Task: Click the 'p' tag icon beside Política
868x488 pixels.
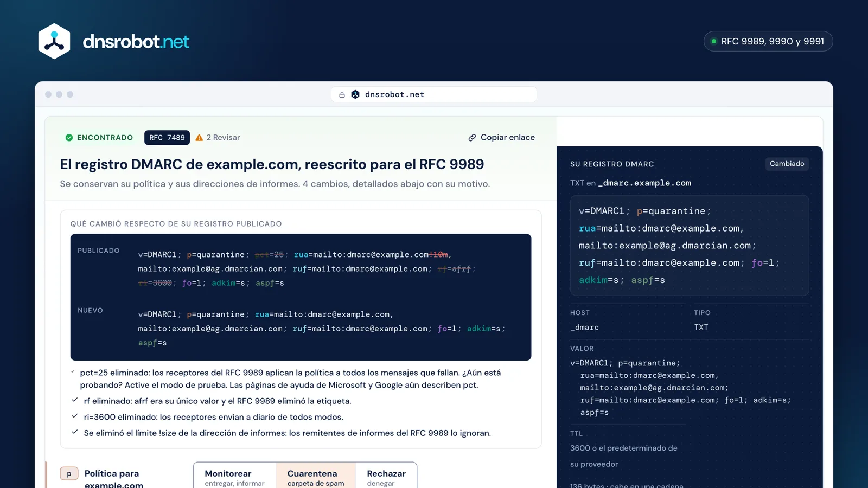Action: [x=69, y=474]
